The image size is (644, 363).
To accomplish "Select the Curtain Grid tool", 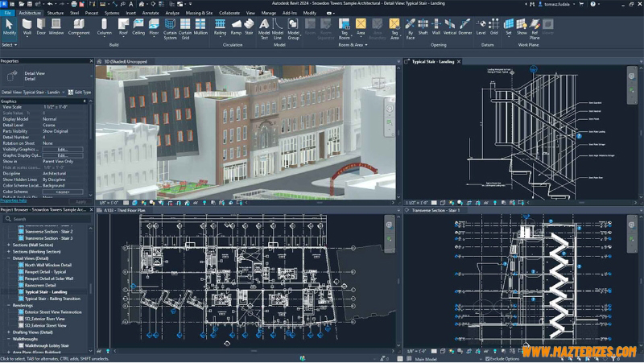I will (x=185, y=29).
